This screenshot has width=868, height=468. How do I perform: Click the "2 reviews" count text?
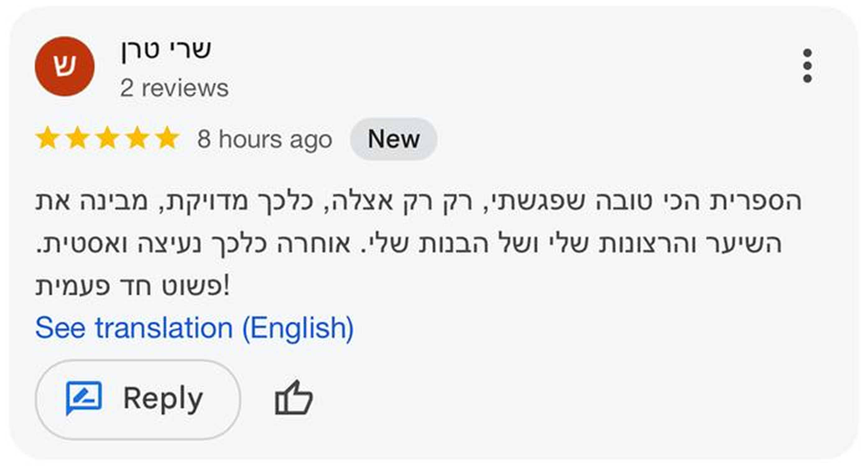point(174,88)
